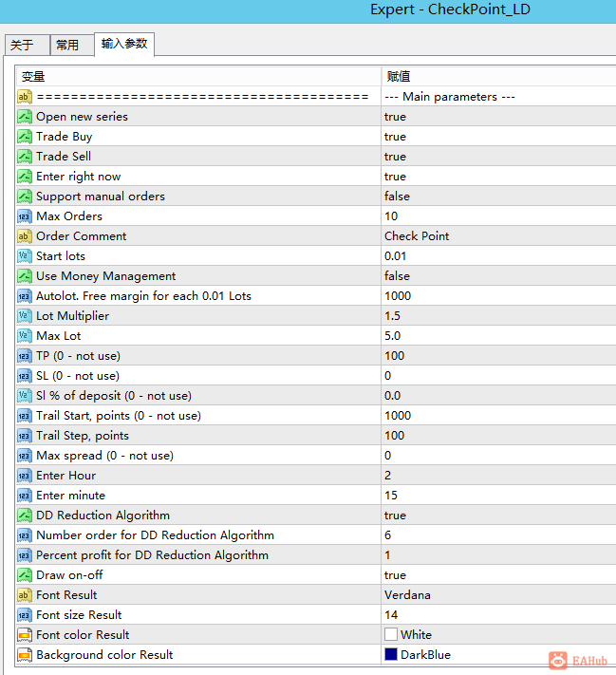This screenshot has width=616, height=675.
Task: Select the Number order for DD Reduction value 6
Action: pos(388,535)
